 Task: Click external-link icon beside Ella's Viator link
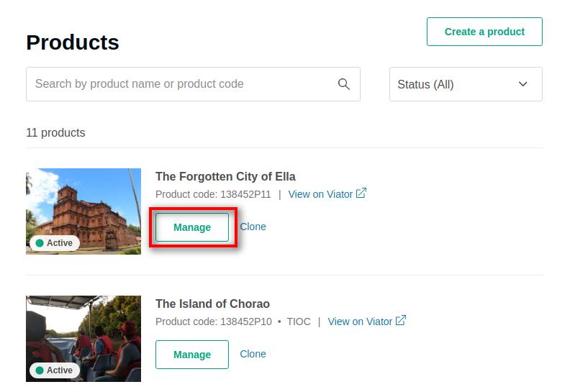[361, 193]
